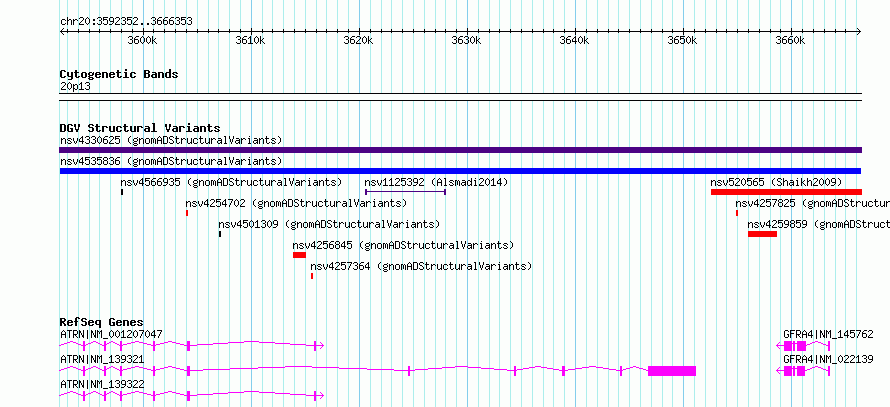890x407 pixels.
Task: Click the GFRA4 NM_022139 transcript glyph
Action: [803, 371]
